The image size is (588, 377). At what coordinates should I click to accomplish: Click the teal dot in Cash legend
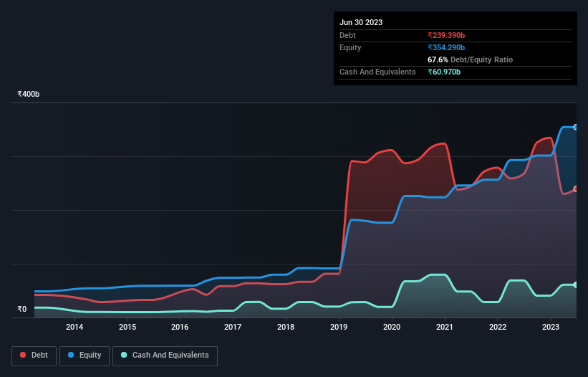124,355
